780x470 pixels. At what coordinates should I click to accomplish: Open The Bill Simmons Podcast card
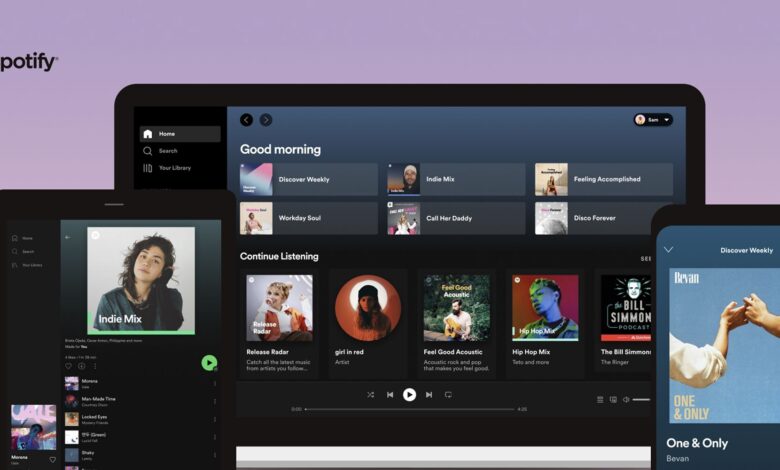pos(623,323)
